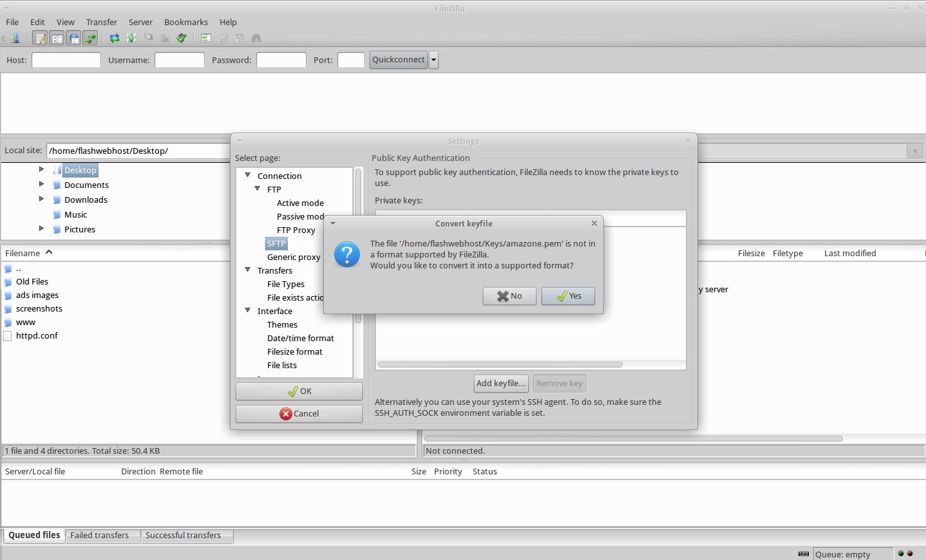This screenshot has width=926, height=560.
Task: Toggle the transfer queue display
Action: [90, 38]
